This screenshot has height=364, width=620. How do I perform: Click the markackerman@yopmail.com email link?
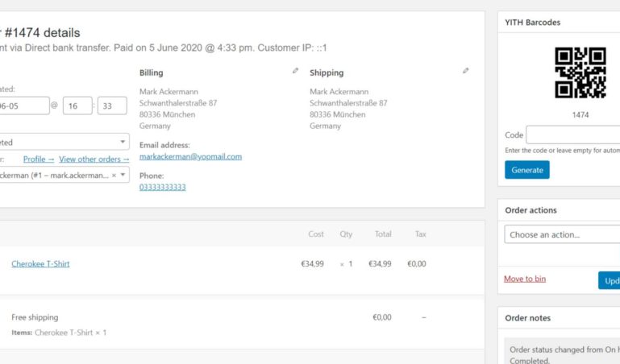(190, 157)
